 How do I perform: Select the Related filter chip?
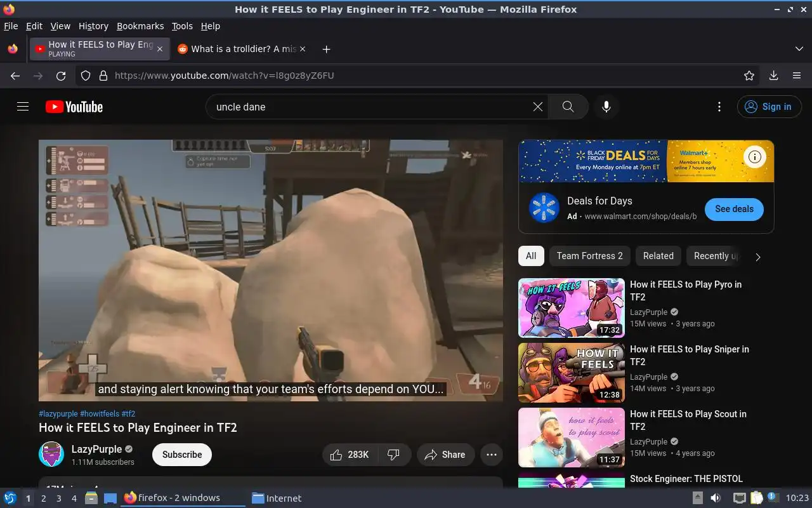click(658, 256)
